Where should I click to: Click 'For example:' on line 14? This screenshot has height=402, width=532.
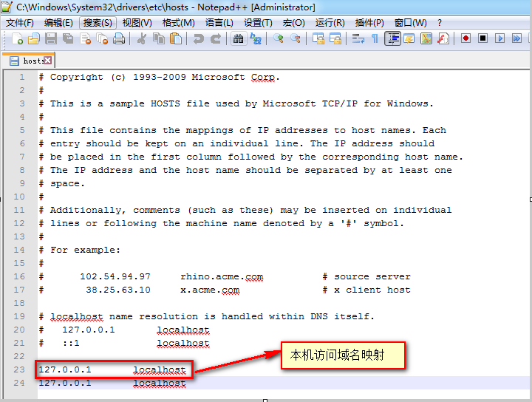tap(85, 251)
